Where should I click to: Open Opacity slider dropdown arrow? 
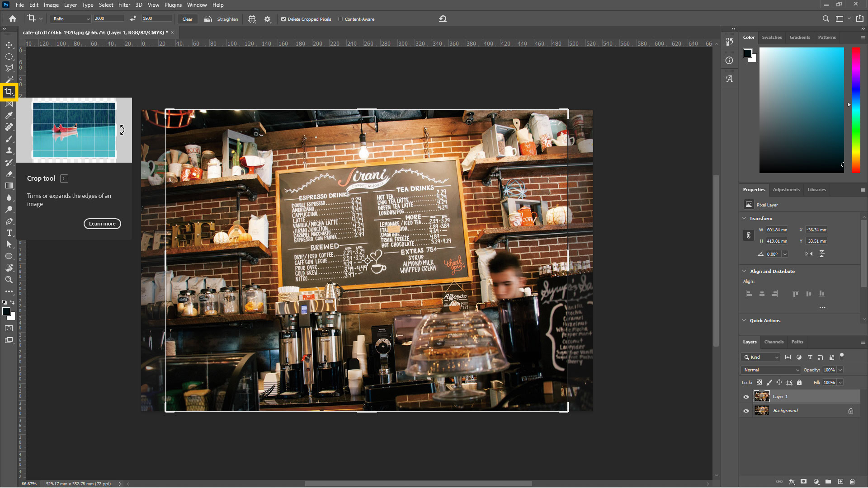tap(840, 370)
